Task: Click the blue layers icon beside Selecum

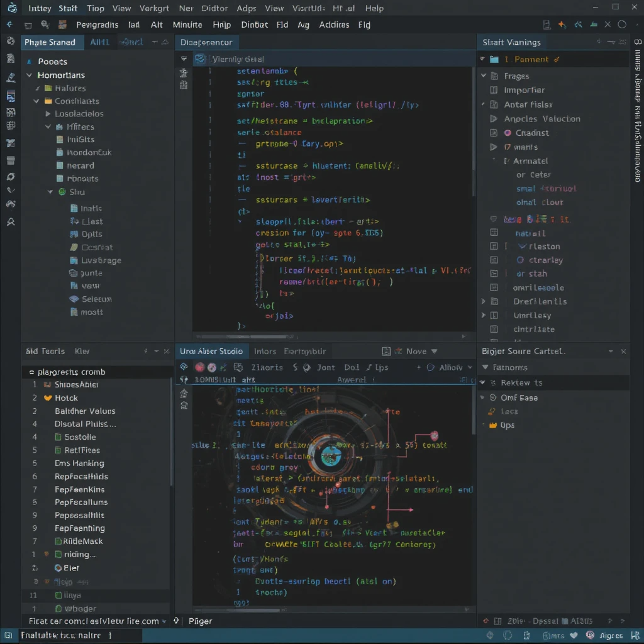Action: [x=74, y=299]
